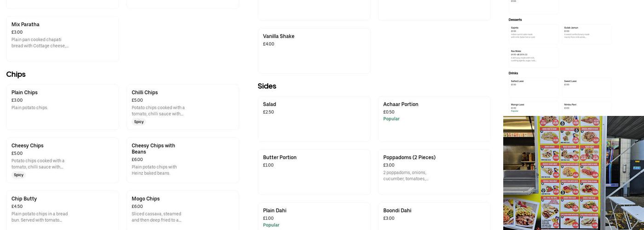The width and height of the screenshot is (644, 230).
Task: Choose the Boondi Dahi item
Action: pos(434,216)
